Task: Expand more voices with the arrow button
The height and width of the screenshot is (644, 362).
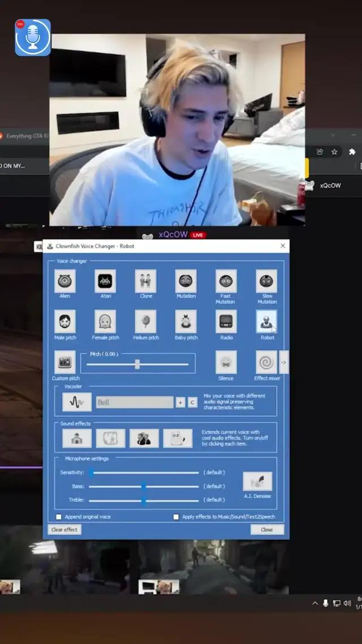Action: pos(284,362)
